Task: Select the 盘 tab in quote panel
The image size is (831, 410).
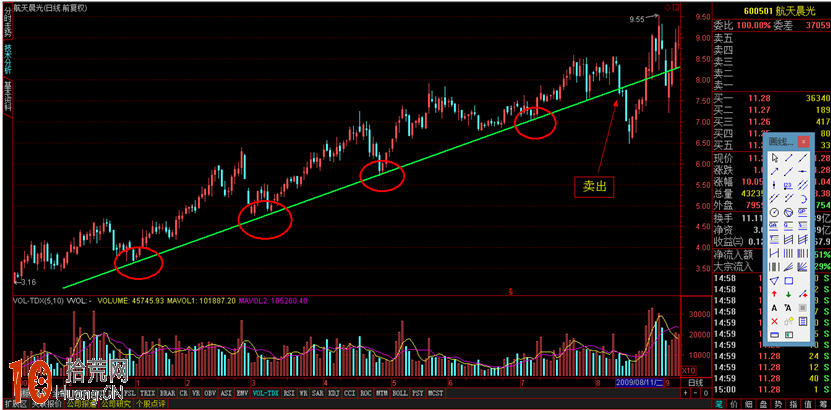Action: tap(763, 404)
